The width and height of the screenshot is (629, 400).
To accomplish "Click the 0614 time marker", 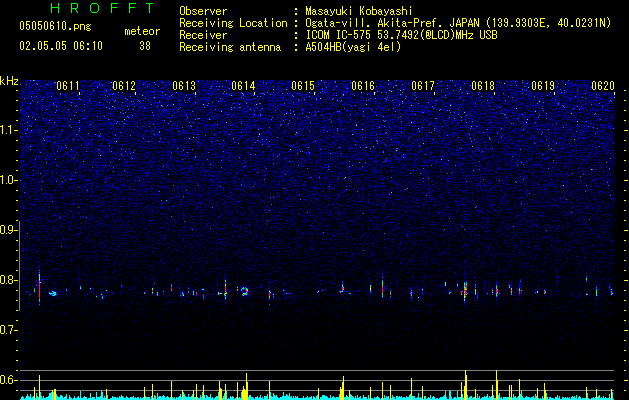I will pos(243,86).
